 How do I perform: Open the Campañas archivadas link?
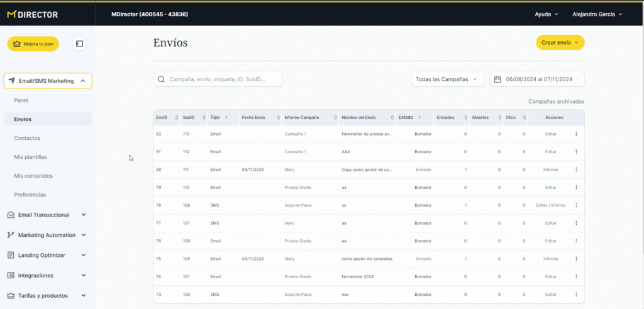point(556,101)
